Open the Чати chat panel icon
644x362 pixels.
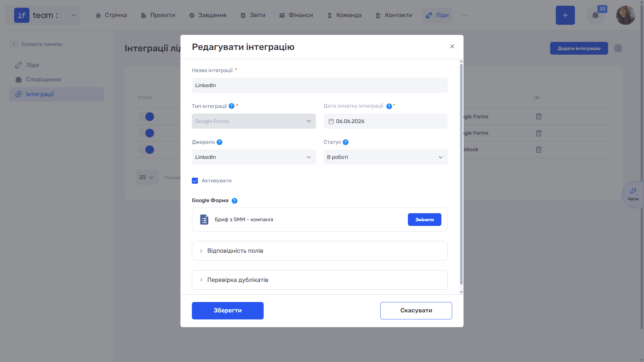(x=633, y=194)
